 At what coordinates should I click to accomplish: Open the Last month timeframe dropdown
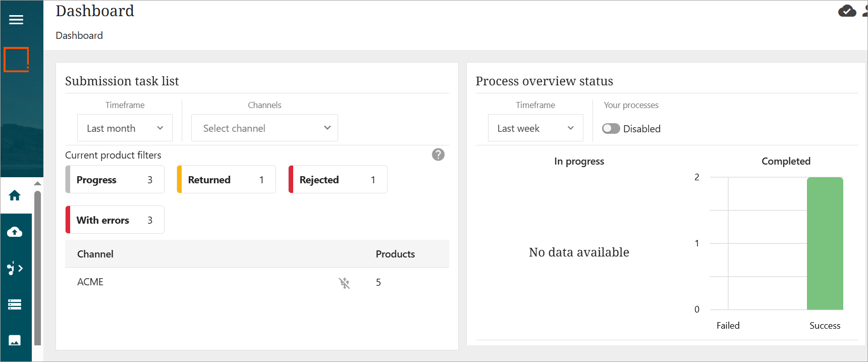coord(125,128)
